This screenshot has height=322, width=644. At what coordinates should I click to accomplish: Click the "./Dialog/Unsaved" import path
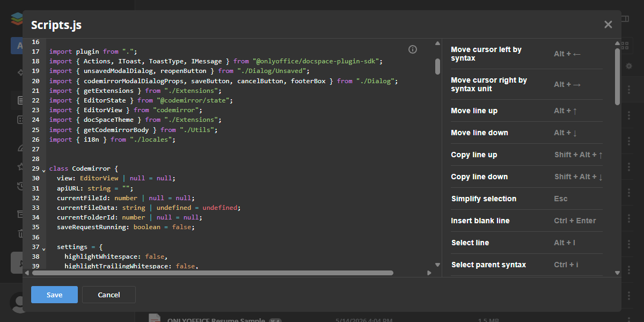(272, 71)
